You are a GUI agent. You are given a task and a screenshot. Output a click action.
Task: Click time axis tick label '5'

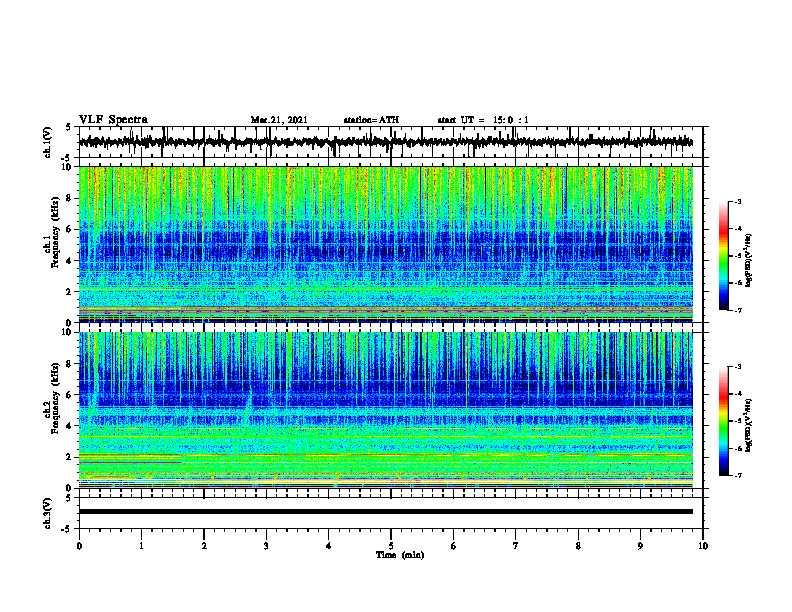(391, 546)
